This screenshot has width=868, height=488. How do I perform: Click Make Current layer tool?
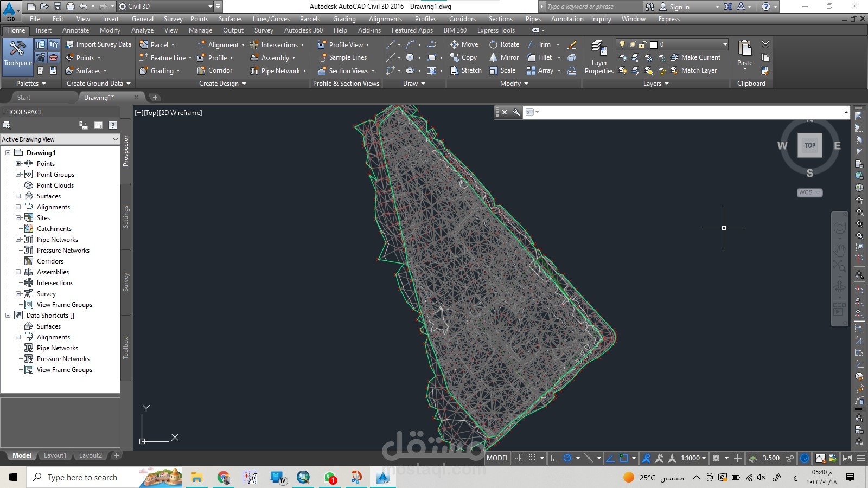(x=695, y=57)
